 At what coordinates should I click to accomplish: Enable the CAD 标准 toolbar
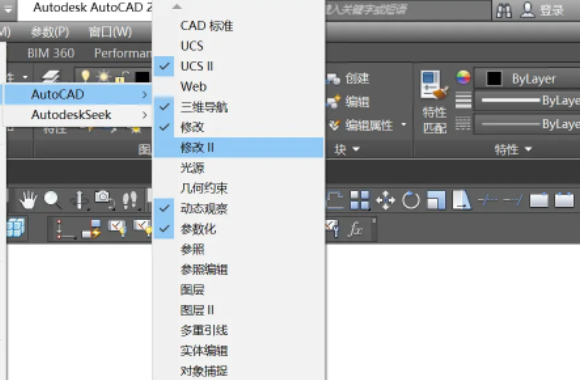238,26
